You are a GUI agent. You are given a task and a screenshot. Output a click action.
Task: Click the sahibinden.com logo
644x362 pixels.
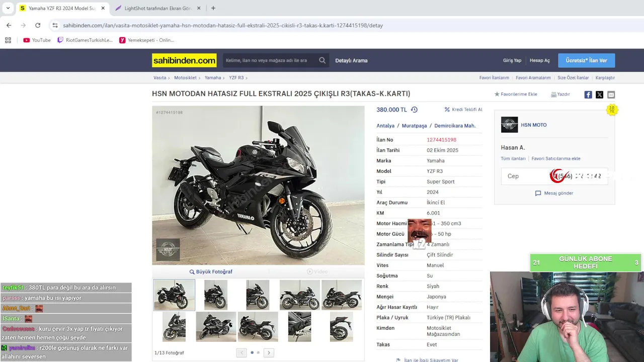(184, 60)
